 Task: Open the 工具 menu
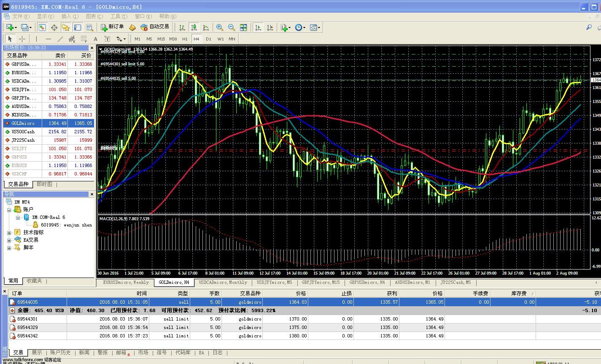tap(119, 16)
